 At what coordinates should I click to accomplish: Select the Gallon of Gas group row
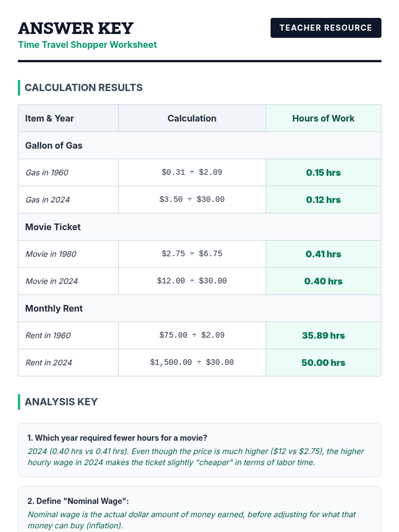pyautogui.click(x=199, y=146)
